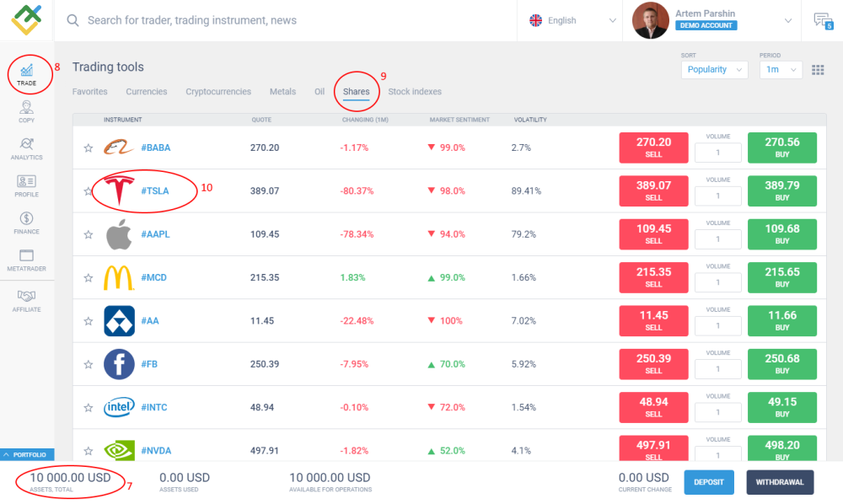
Task: Open the Copy trading sidebar icon
Action: 26,111
